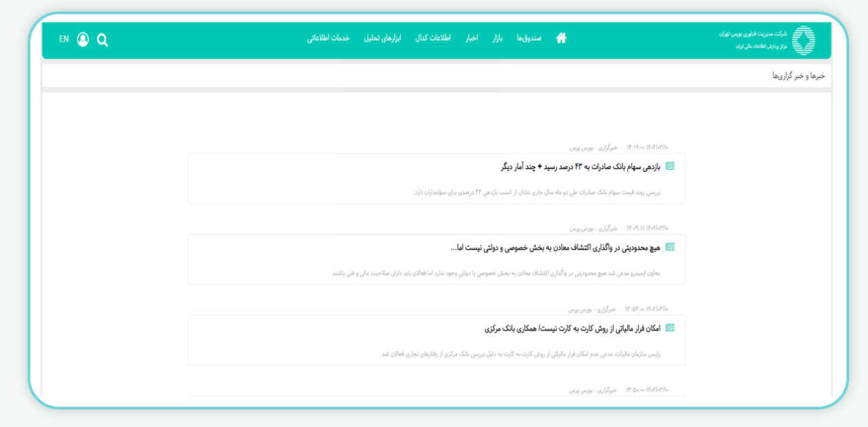The image size is (868, 427).
Task: Click news icon beside the اکتشاف معادن headline
Action: coord(670,247)
